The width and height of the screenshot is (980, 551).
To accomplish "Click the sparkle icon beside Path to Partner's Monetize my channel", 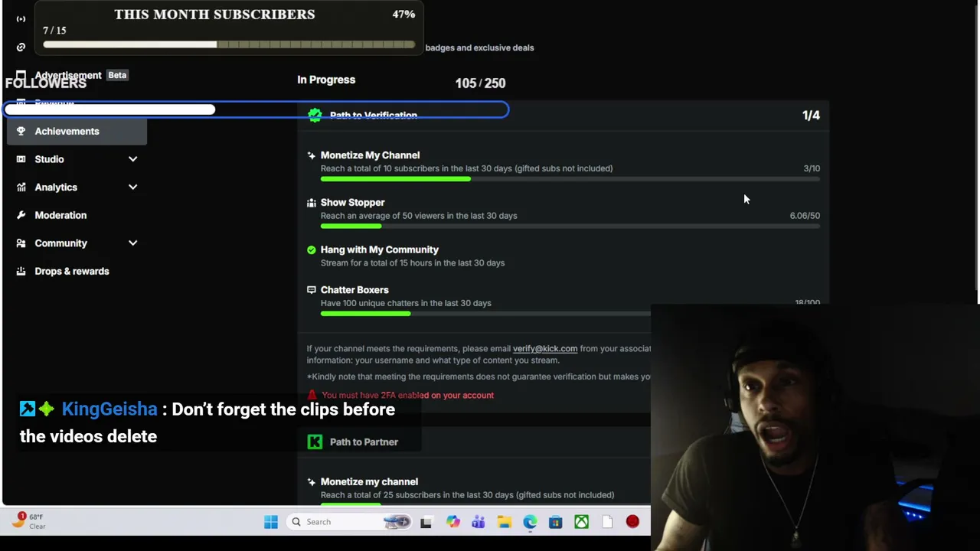I will 311,482.
